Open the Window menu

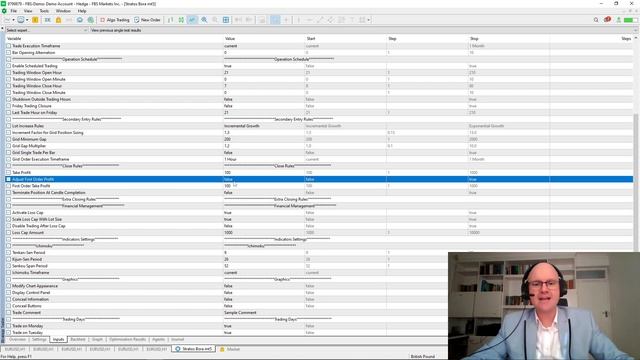point(63,11)
